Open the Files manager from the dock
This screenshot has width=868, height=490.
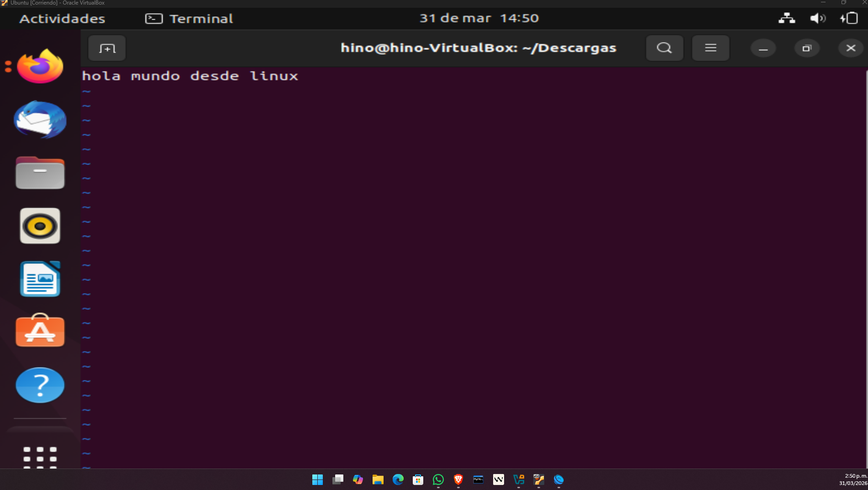[x=40, y=173]
